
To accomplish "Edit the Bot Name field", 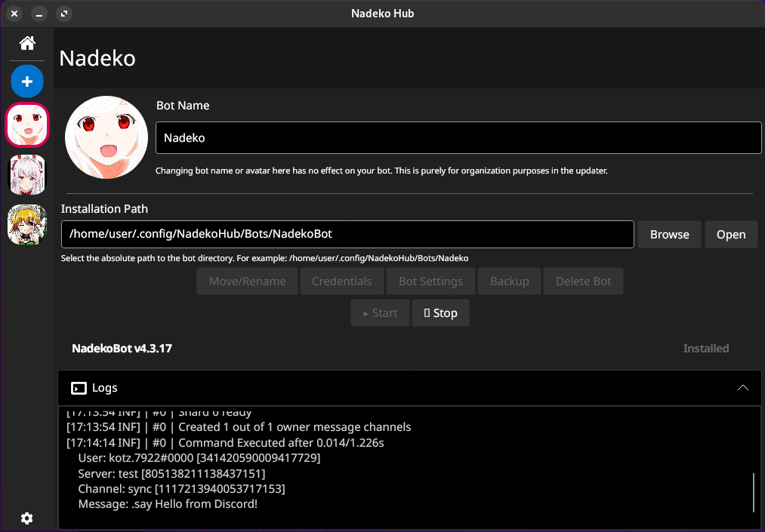I will pos(458,137).
